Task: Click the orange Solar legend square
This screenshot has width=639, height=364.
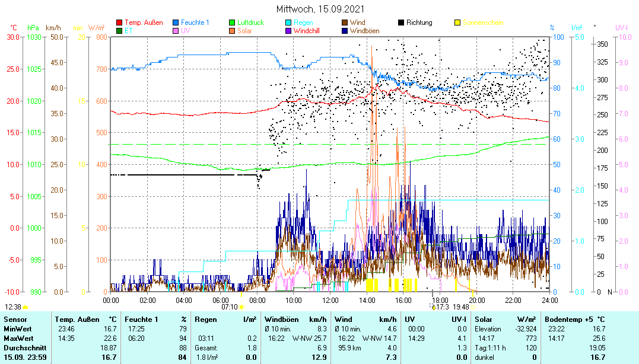Action: tap(232, 31)
